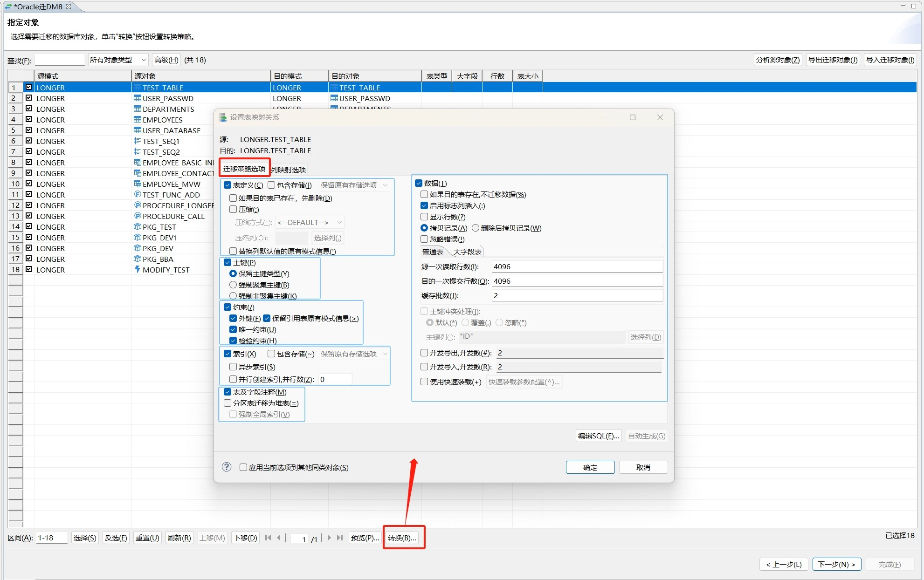Switch to 列映射选项 tab

[289, 170]
